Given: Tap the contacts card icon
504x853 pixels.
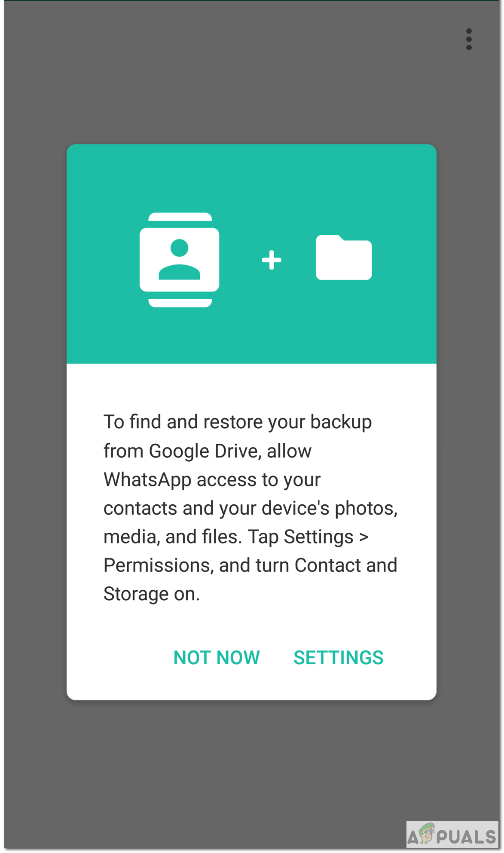Looking at the screenshot, I should coord(180,260).
